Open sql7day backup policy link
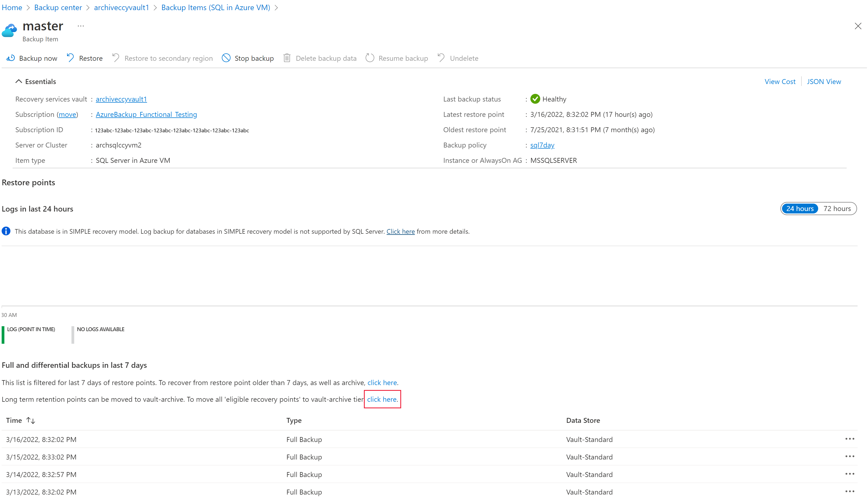The width and height of the screenshot is (868, 500). 542,145
